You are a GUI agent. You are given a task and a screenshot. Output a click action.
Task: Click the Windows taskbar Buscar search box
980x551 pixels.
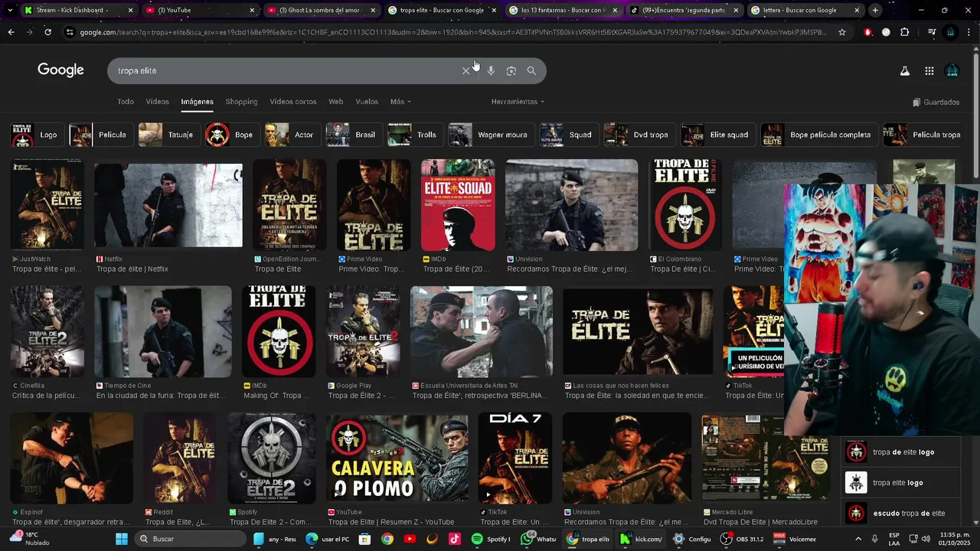click(191, 539)
